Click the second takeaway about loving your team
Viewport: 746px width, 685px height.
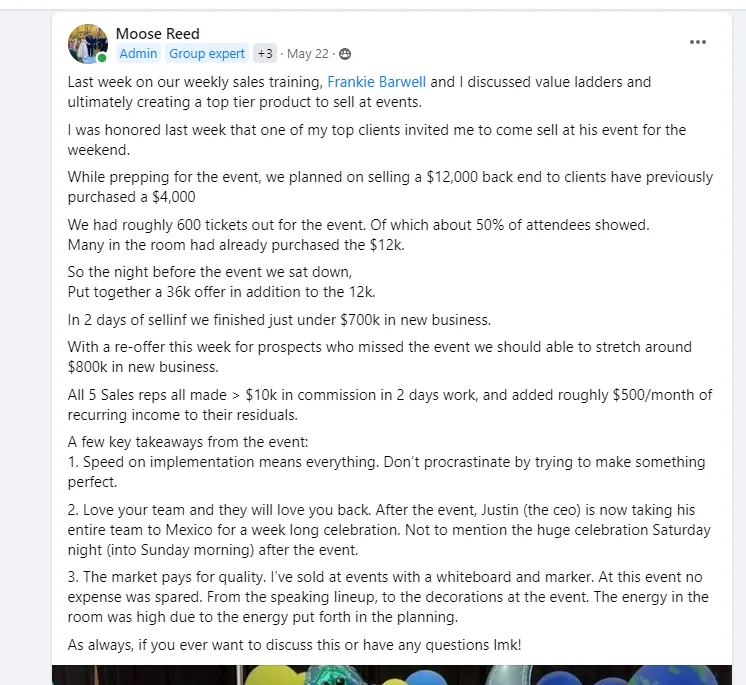pyautogui.click(x=389, y=530)
